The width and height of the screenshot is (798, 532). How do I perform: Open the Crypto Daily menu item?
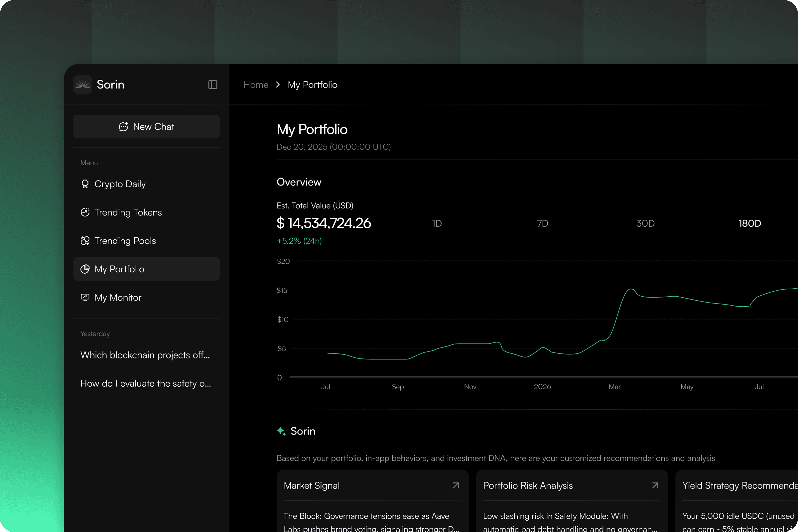point(120,184)
